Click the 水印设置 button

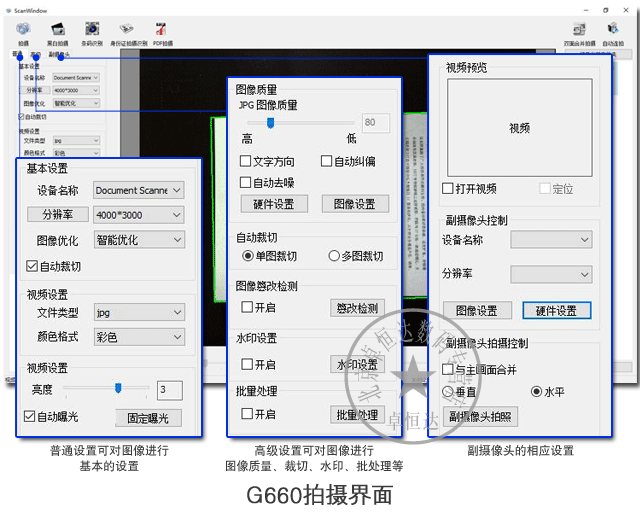(x=357, y=364)
